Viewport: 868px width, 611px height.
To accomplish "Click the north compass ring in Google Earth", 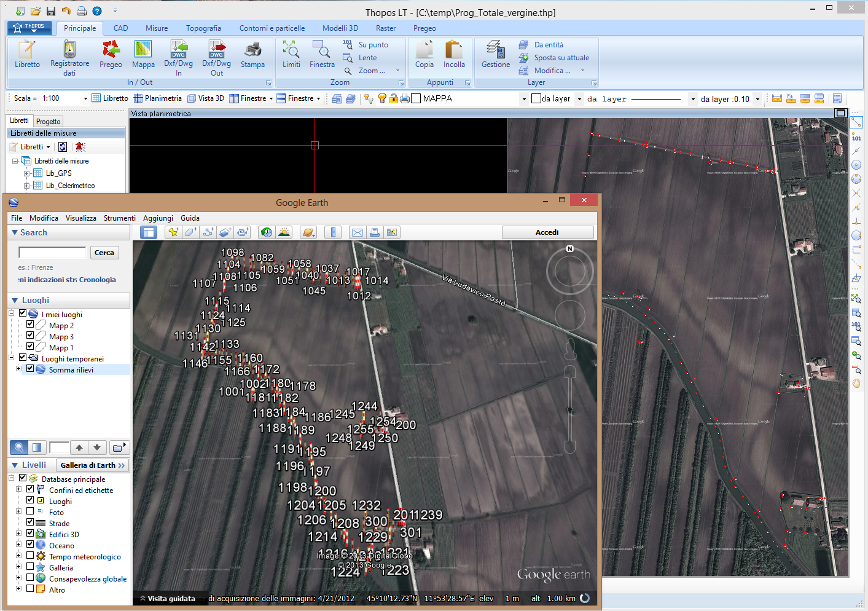I will tap(570, 270).
